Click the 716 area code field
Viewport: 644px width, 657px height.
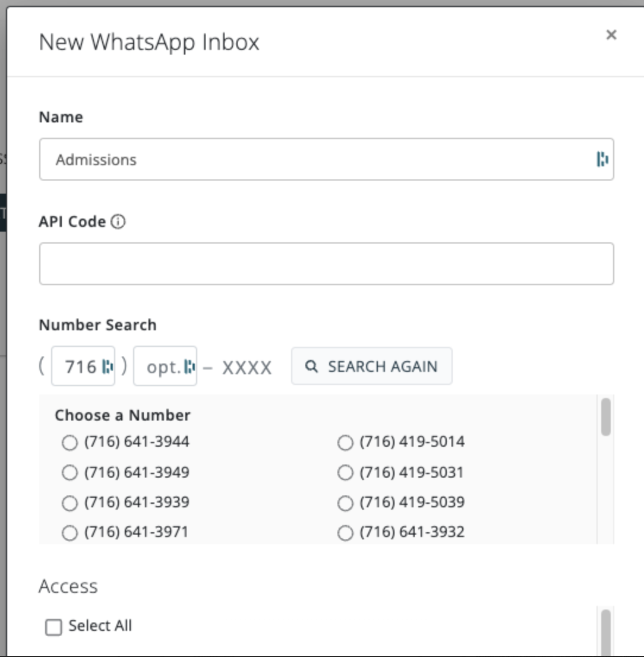click(79, 367)
